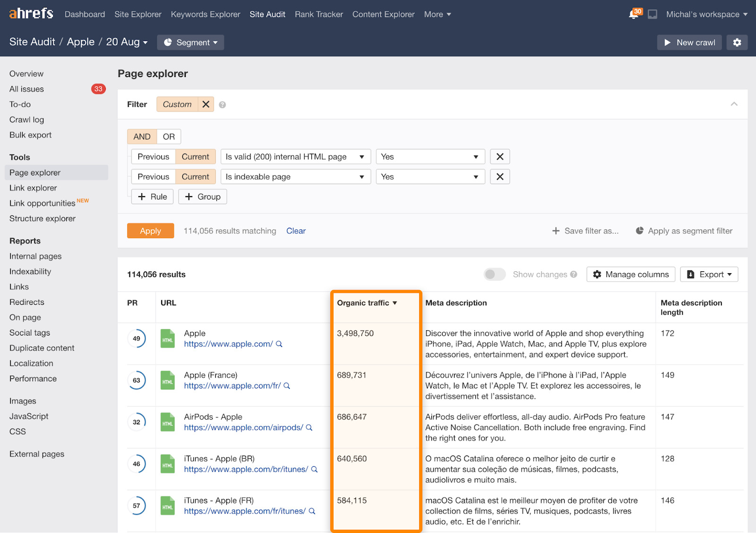
Task: Click the ahrefs logo
Action: click(x=30, y=13)
